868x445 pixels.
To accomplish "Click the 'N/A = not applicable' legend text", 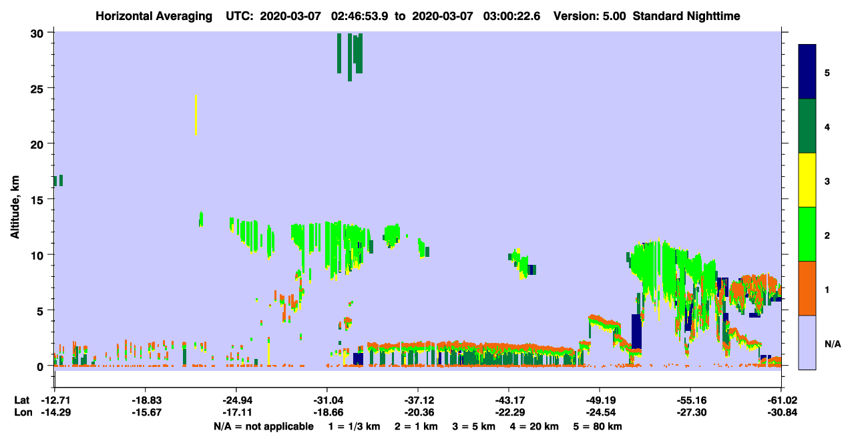I will (264, 426).
